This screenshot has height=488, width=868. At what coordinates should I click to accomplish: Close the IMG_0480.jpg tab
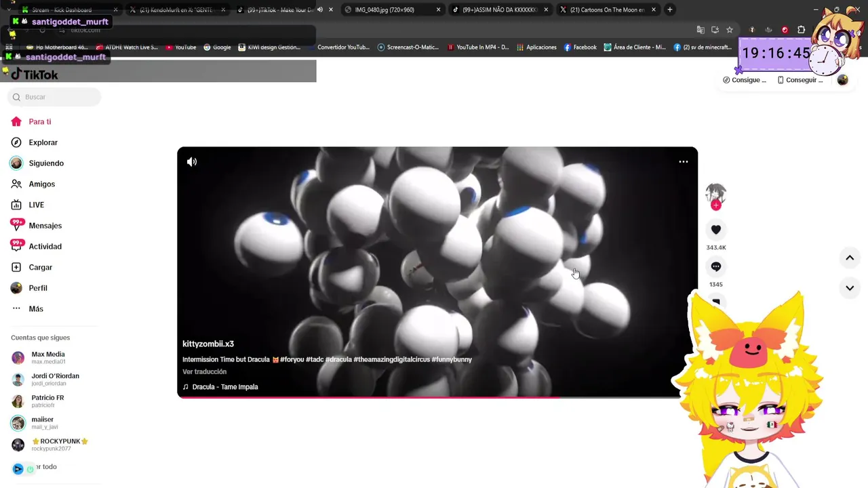[439, 10]
